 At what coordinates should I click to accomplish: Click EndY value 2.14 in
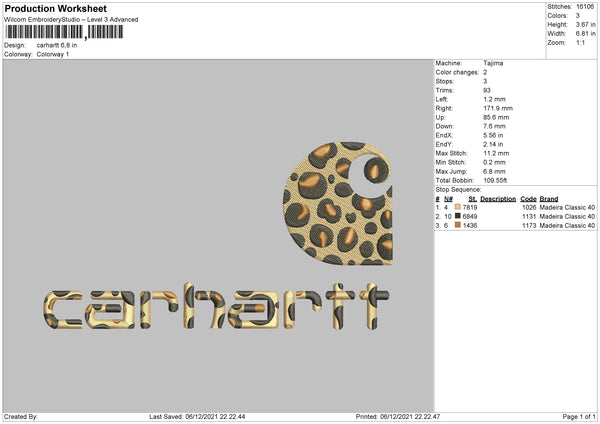[493, 145]
